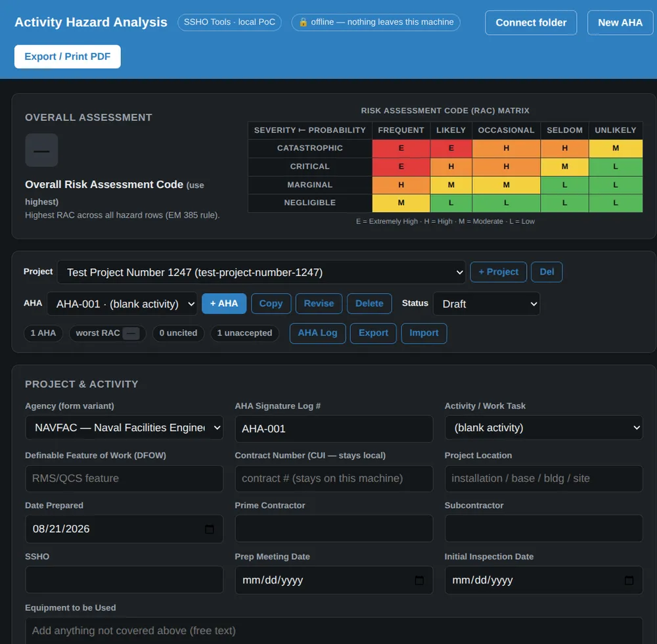Image resolution: width=657 pixels, height=644 pixels.
Task: Add a new project with + Project
Action: click(x=498, y=272)
